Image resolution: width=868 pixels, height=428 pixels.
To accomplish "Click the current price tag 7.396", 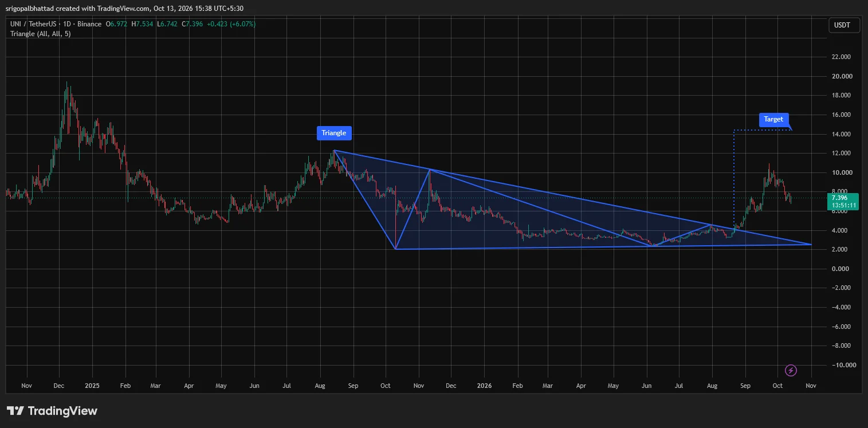I will [x=844, y=201].
